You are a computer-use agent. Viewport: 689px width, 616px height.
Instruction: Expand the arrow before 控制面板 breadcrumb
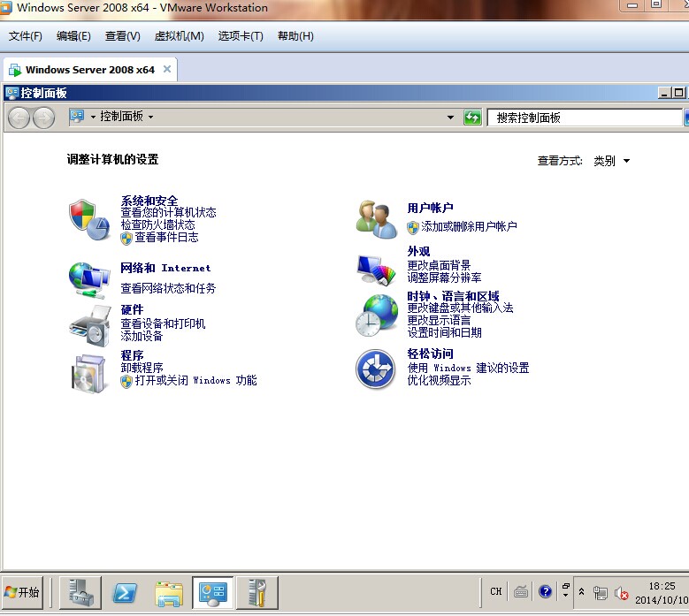[93, 117]
